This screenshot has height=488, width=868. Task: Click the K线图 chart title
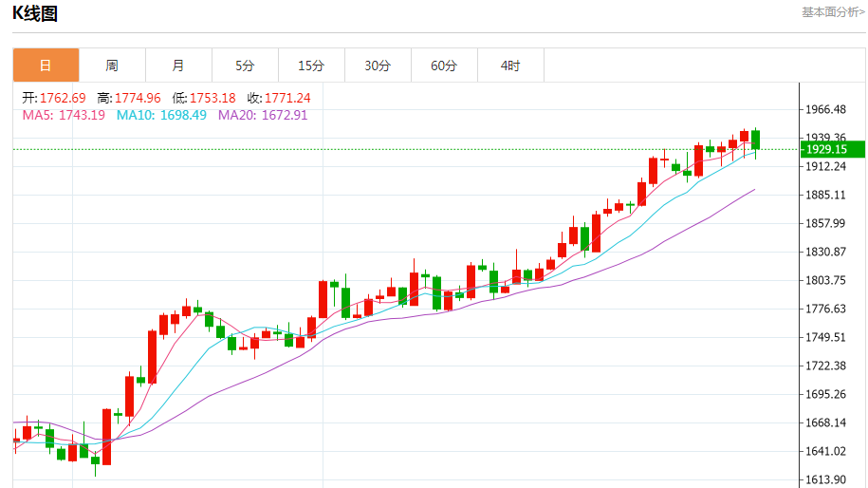coord(35,13)
